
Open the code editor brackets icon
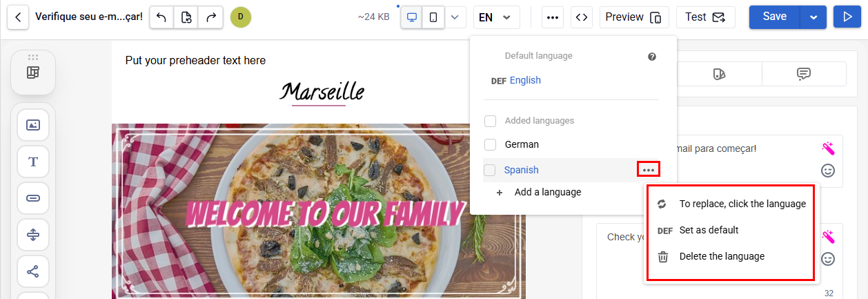[x=582, y=17]
